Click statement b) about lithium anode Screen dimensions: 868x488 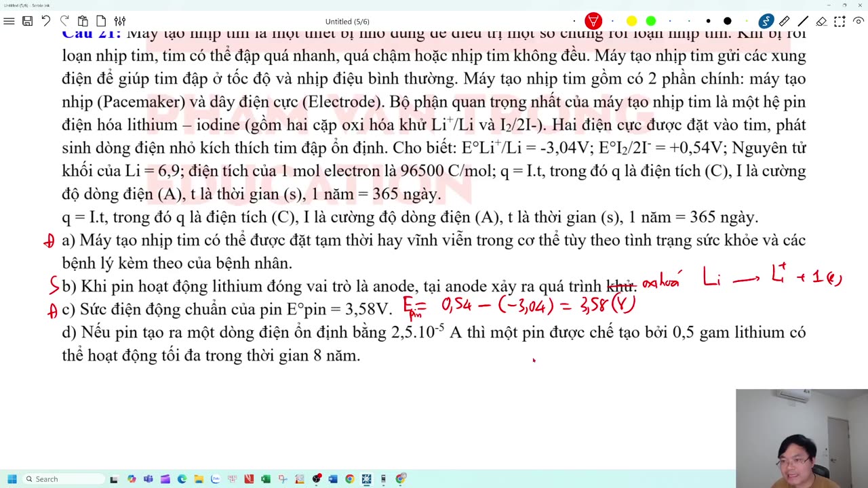(x=349, y=287)
